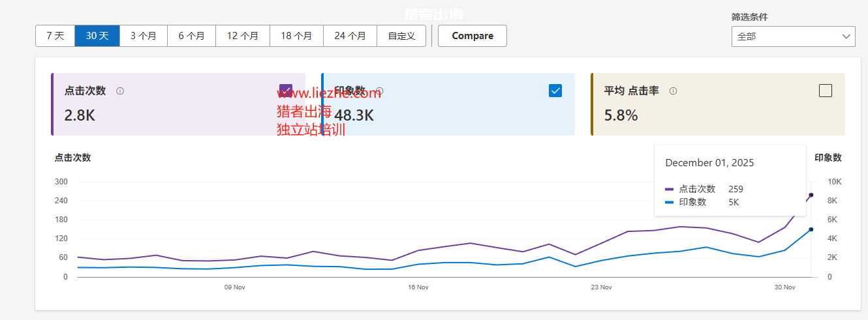Viewport: 868px width, 320px height.
Task: Click the 2.8K clicks total value
Action: click(80, 115)
